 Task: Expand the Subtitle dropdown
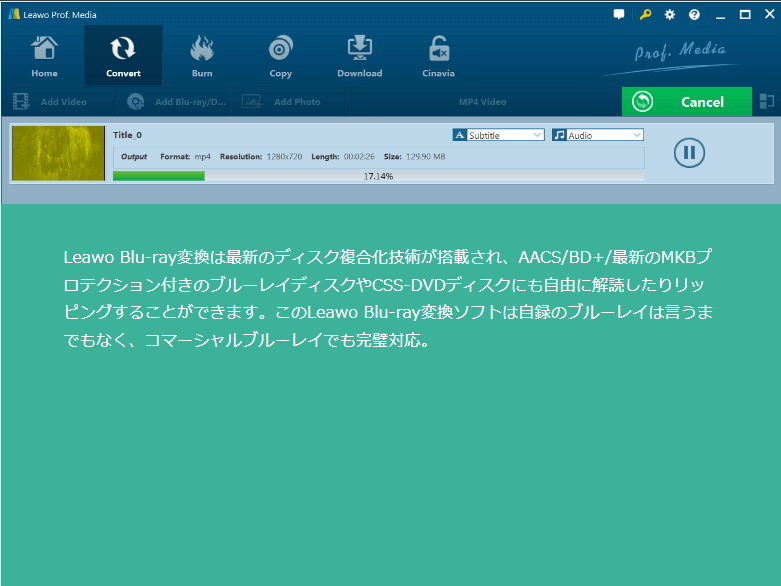pos(499,135)
